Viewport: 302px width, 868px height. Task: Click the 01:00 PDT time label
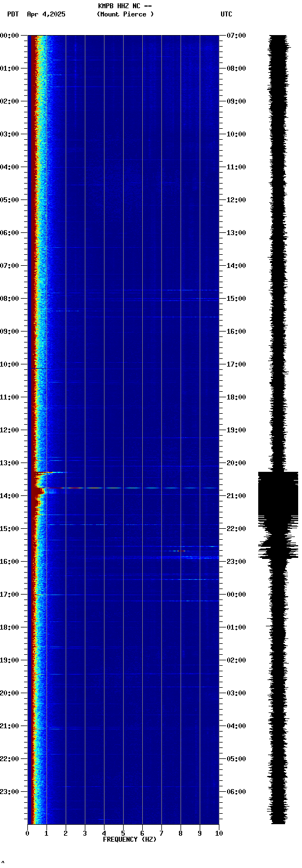coord(10,68)
